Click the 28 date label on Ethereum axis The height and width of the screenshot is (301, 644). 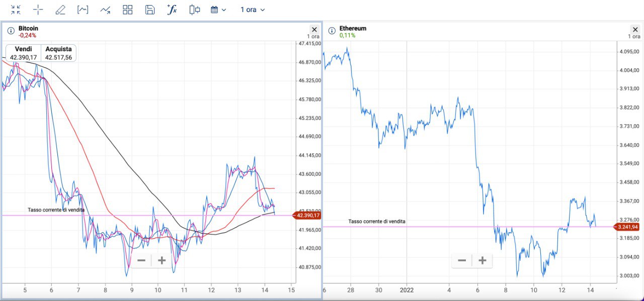click(x=351, y=290)
